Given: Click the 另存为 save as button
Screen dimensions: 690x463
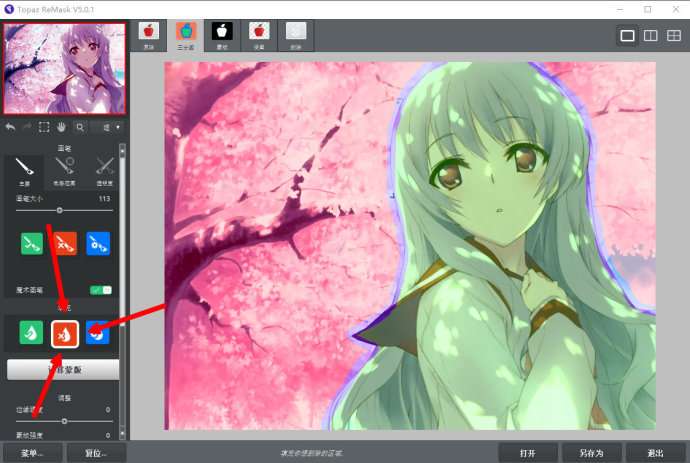Looking at the screenshot, I should 591,453.
